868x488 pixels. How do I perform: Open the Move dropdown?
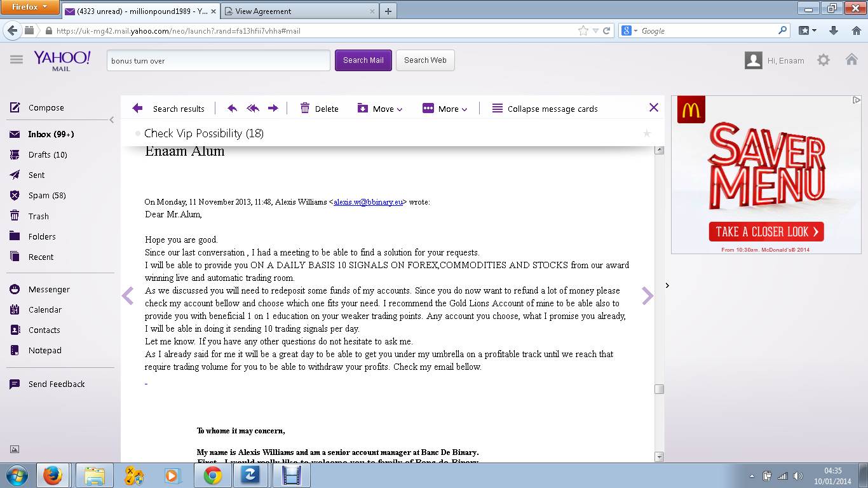(x=380, y=109)
